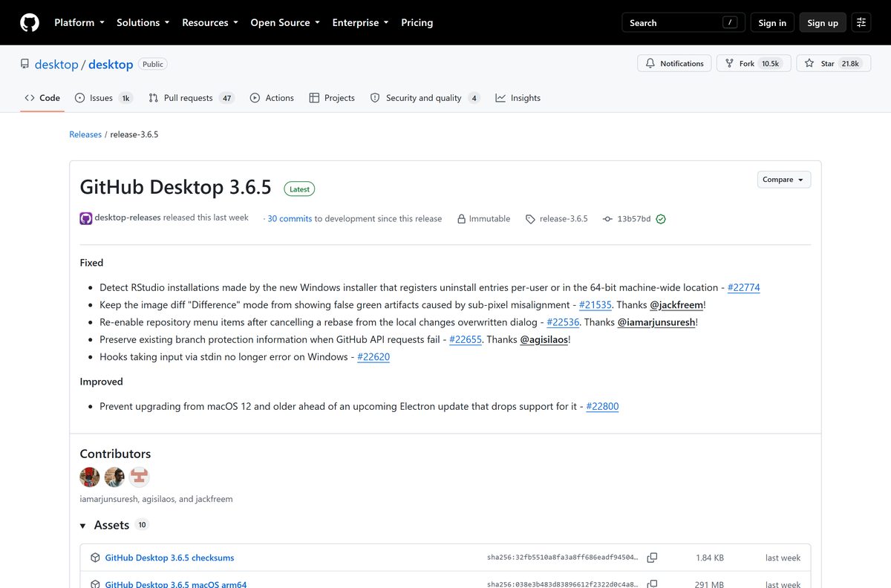View 30 commits since this release
Image resolution: width=891 pixels, height=588 pixels.
(x=290, y=219)
